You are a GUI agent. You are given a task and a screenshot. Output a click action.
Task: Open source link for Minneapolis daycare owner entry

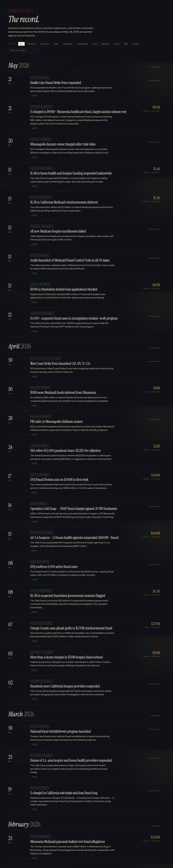(34, 157)
